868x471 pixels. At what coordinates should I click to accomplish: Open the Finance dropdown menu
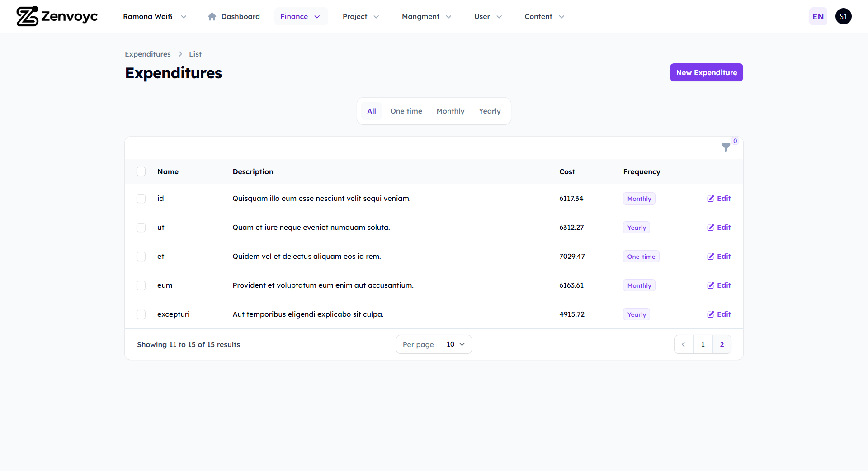[x=301, y=16]
